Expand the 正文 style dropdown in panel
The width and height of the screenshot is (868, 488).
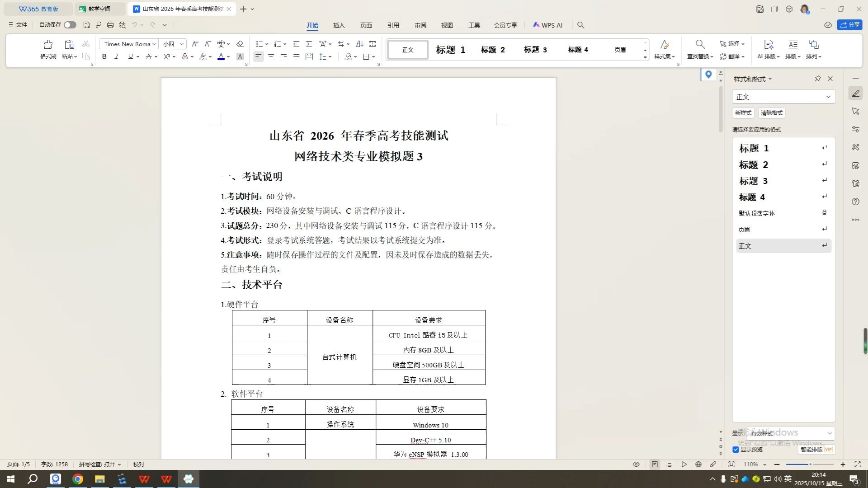pos(829,96)
